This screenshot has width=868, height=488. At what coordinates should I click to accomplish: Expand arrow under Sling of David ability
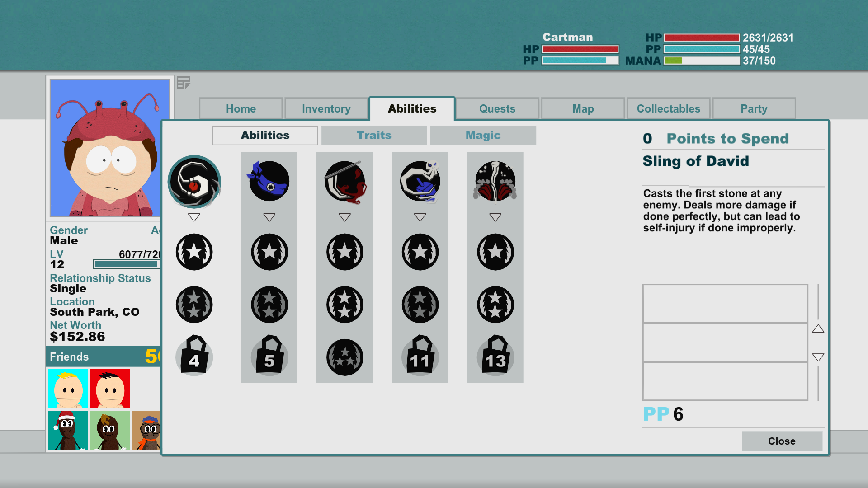click(194, 217)
